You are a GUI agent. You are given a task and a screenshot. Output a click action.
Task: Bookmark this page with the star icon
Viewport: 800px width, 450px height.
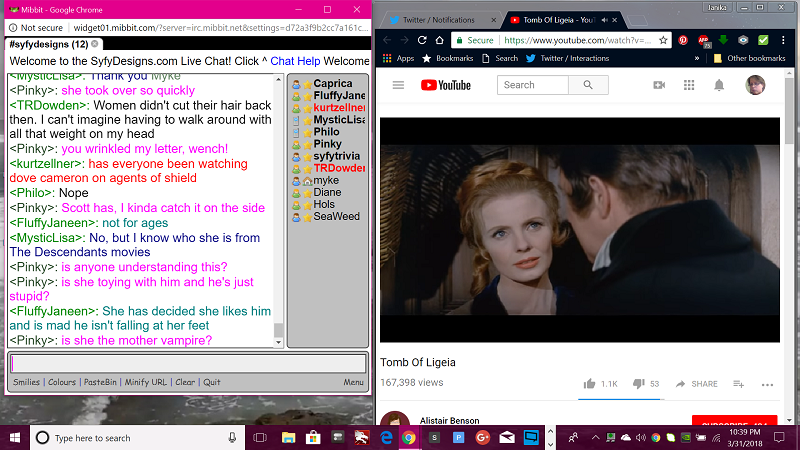(663, 40)
